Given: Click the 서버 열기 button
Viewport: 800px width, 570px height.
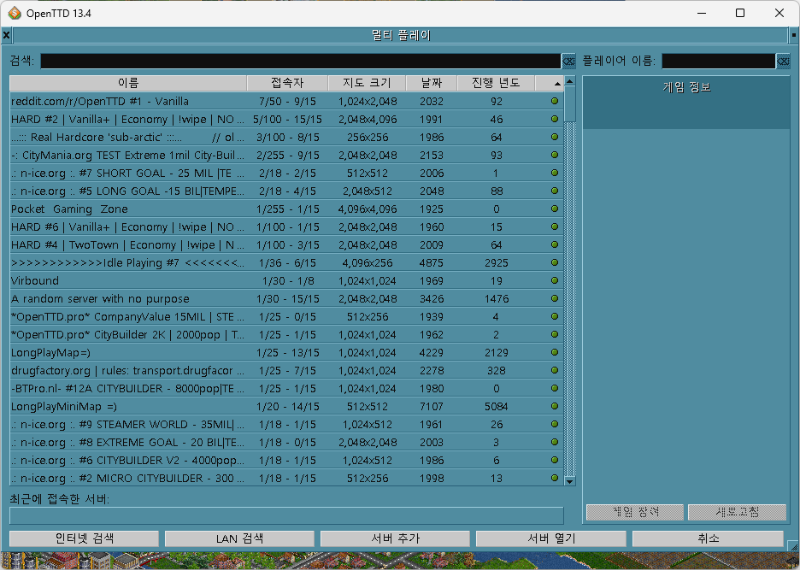Looking at the screenshot, I should point(551,539).
